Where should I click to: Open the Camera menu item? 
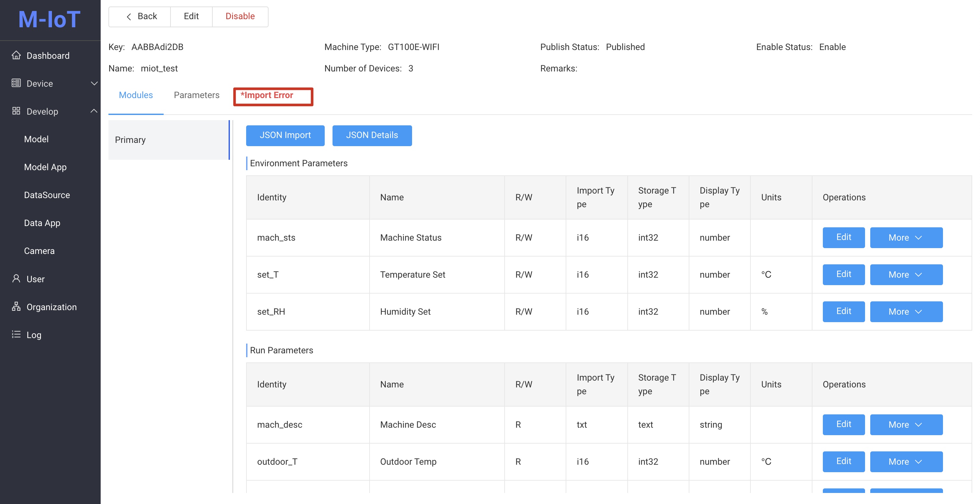[39, 251]
